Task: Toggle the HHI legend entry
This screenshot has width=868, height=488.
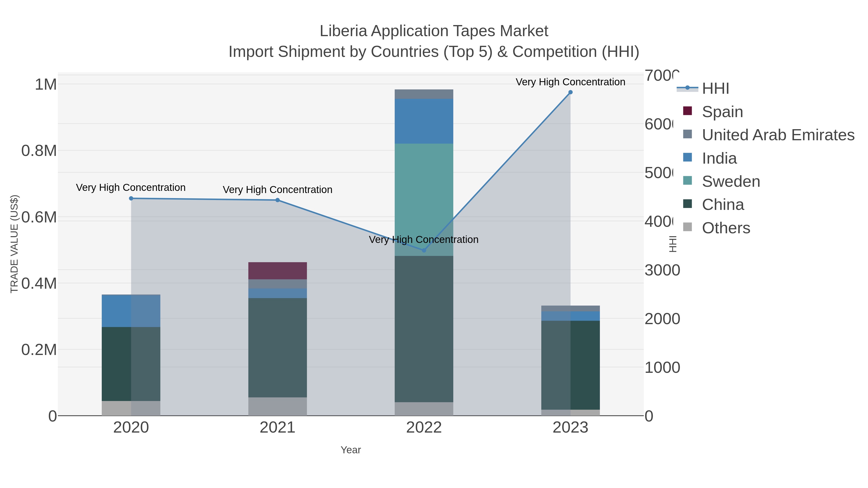Action: [703, 88]
